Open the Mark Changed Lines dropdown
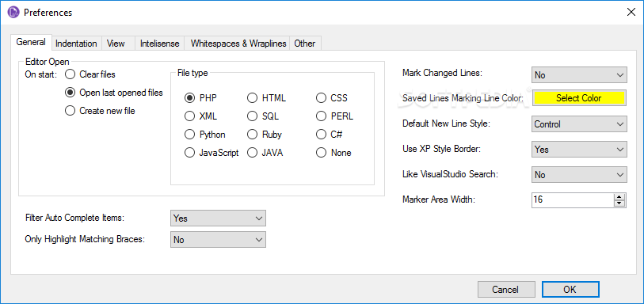The width and height of the screenshot is (644, 304). coord(579,75)
